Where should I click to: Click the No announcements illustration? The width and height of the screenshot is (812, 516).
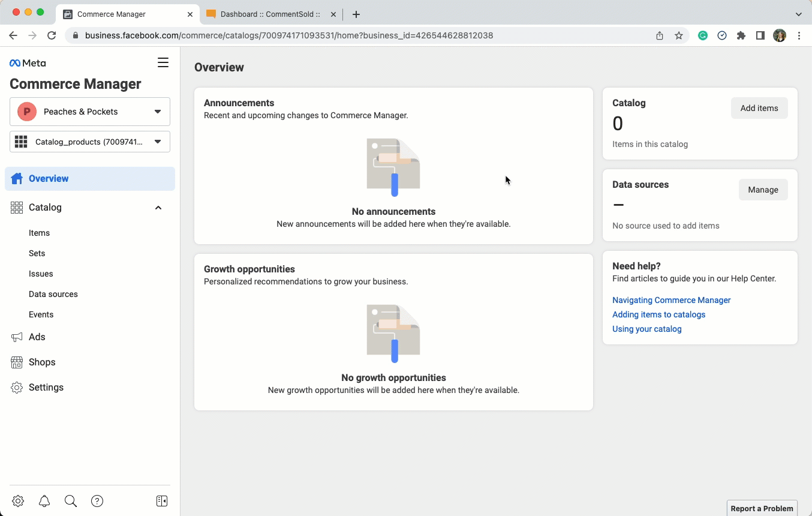tap(393, 167)
